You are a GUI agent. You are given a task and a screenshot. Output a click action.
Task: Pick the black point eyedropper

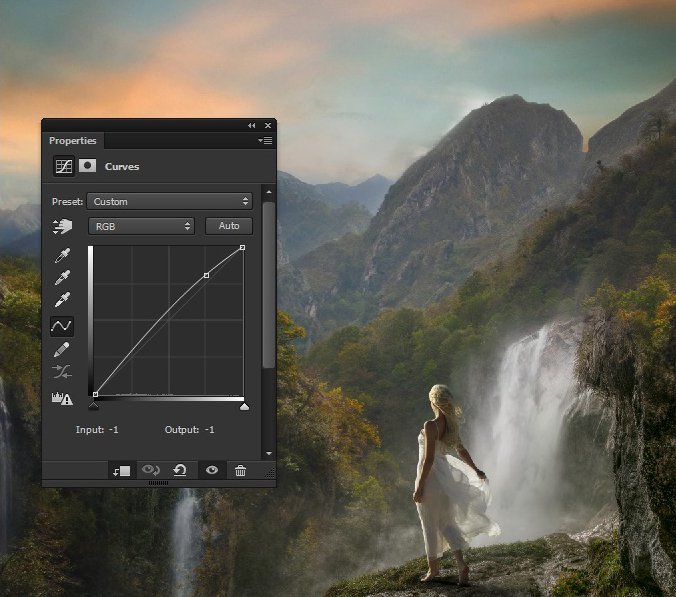point(62,256)
